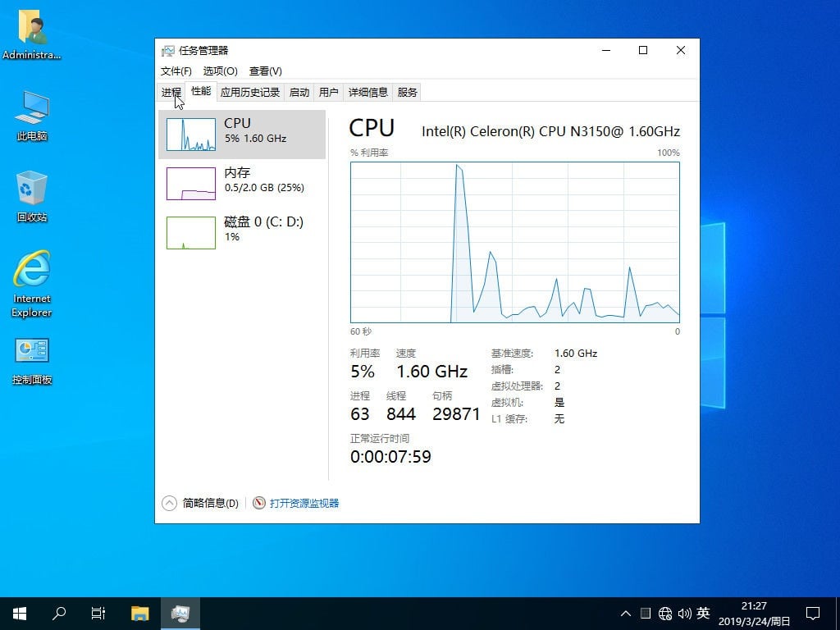Switch to the 应用历史记录 tab

coord(250,92)
